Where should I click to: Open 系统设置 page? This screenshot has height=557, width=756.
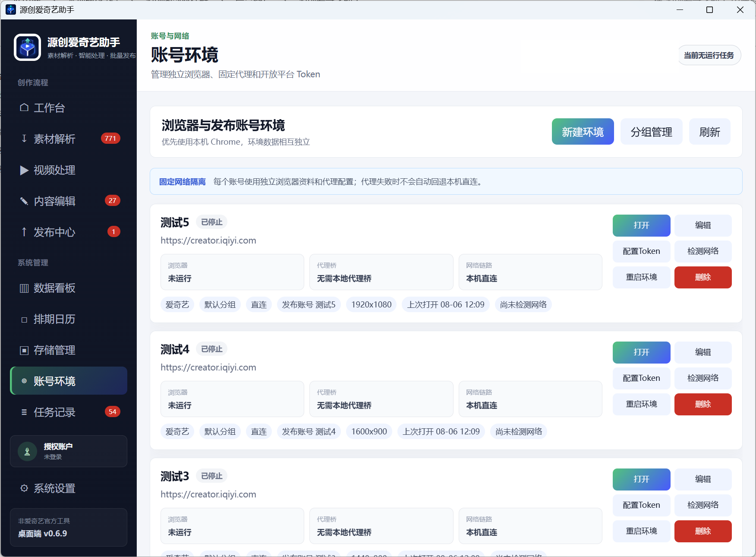click(69, 488)
